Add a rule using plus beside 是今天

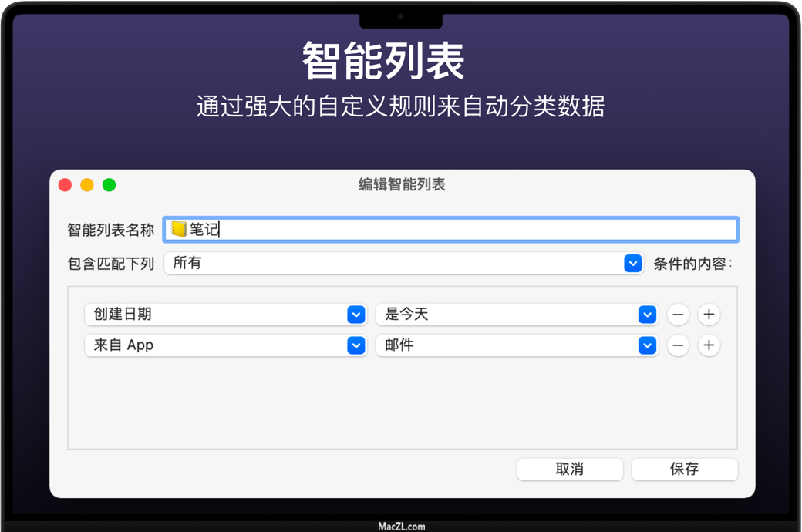tap(709, 315)
